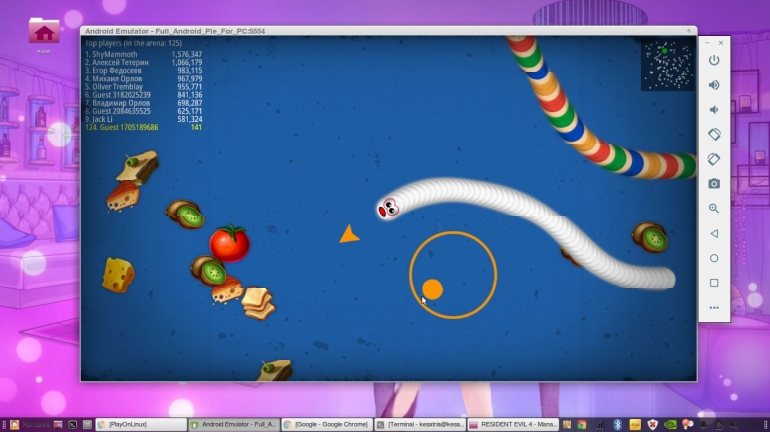Click the notification bell tray icon
The image size is (770, 432).
tap(704, 425)
